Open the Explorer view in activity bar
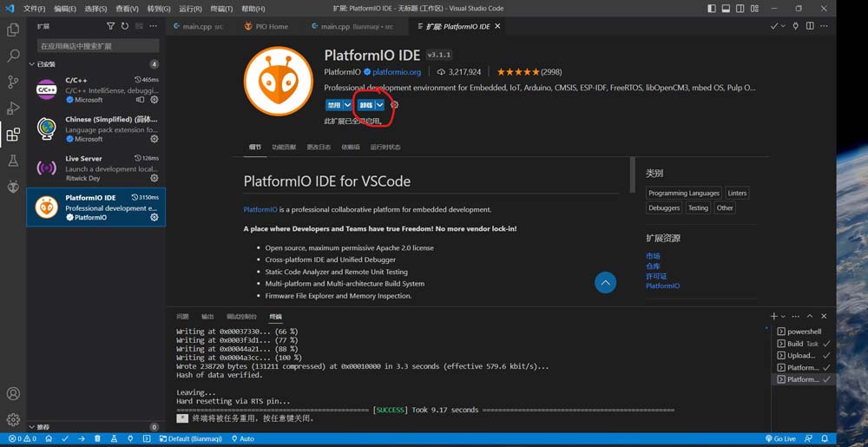Viewport: 868px width, 447px height. (13, 30)
